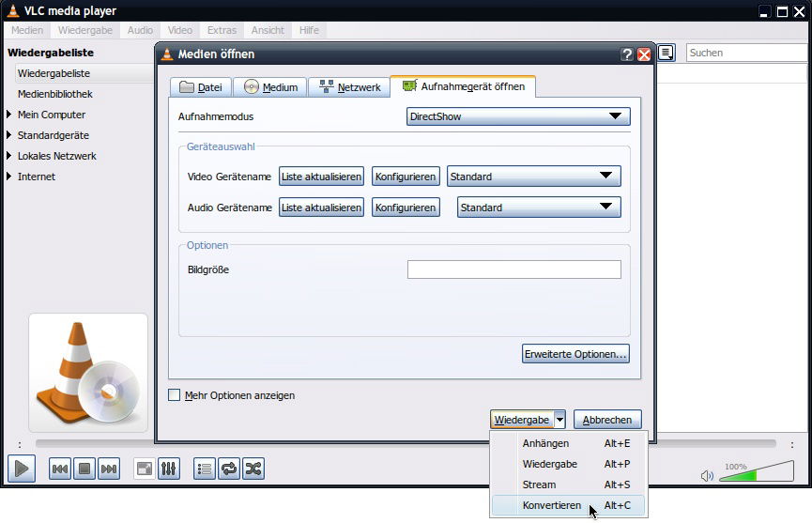Choose Anhängen from the dropdown menu
This screenshot has width=812, height=523.
(569, 443)
